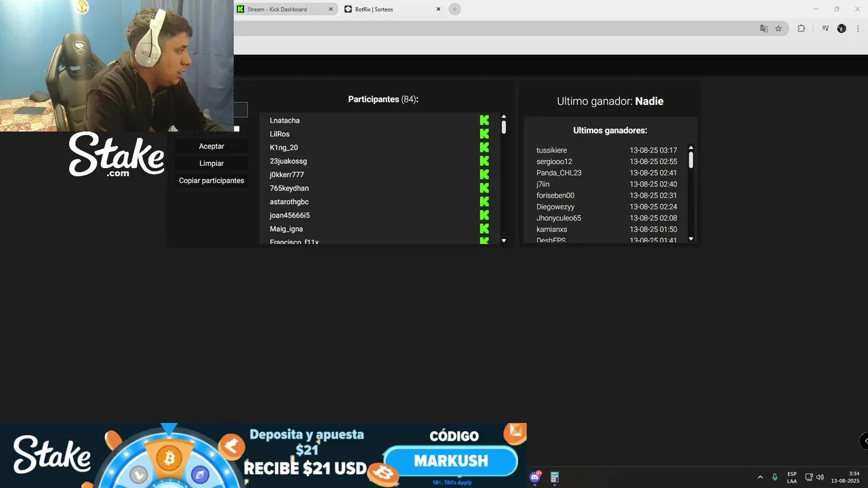Image resolution: width=868 pixels, height=488 pixels.
Task: Click the Kick icon beside K1ng_20
Action: point(484,147)
